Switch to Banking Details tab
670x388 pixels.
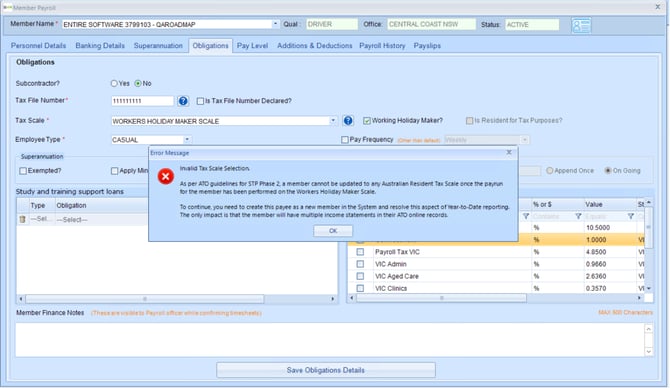point(100,46)
